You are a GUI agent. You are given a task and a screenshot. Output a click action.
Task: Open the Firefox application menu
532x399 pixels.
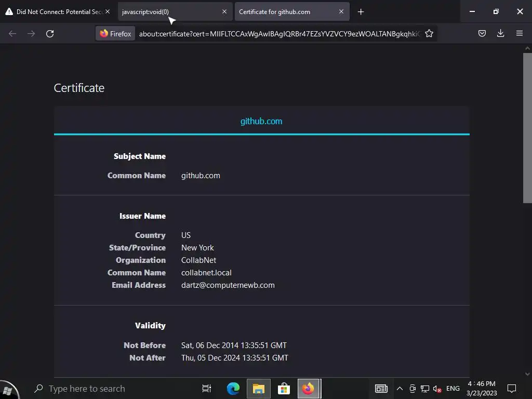(x=520, y=33)
